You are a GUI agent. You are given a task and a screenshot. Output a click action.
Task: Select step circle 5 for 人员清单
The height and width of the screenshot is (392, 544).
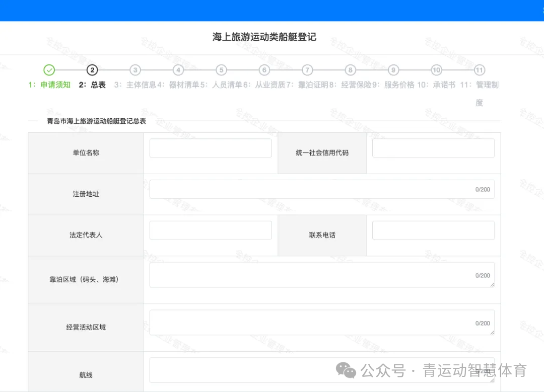(221, 70)
